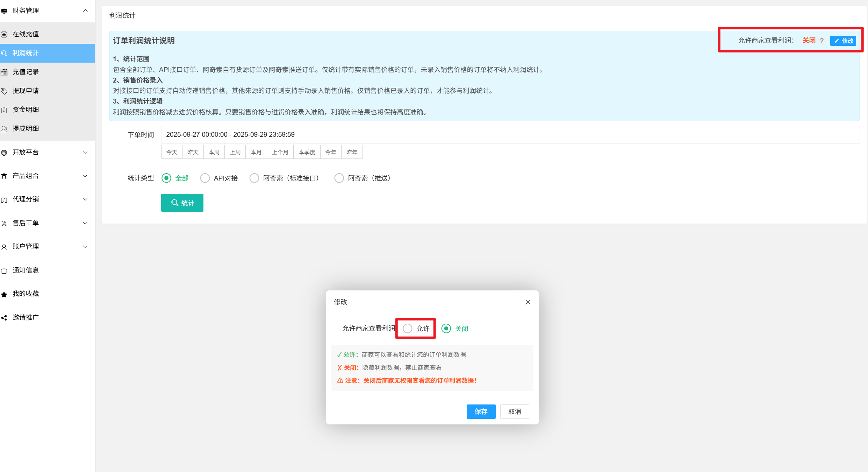The height and width of the screenshot is (472, 868).
Task: Open the 充值记录 menu item
Action: pos(26,72)
